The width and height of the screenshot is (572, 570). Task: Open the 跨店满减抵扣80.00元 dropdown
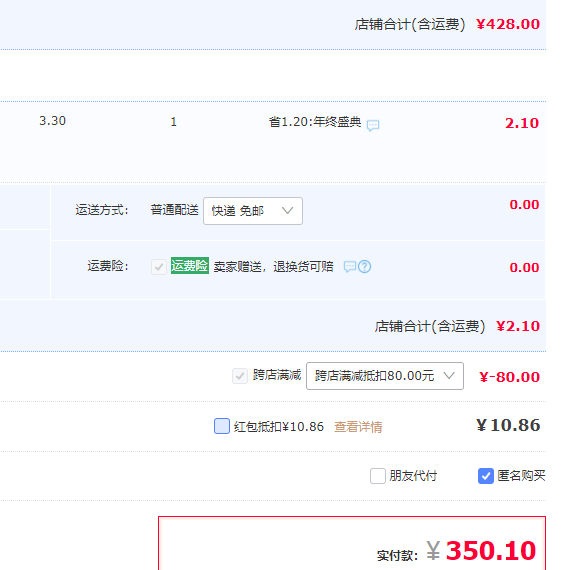pos(385,376)
